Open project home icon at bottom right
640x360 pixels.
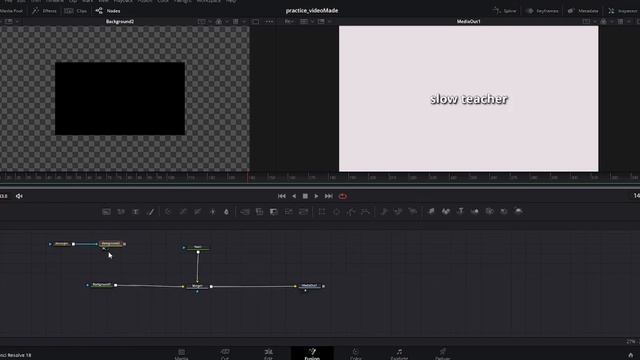tap(631, 356)
